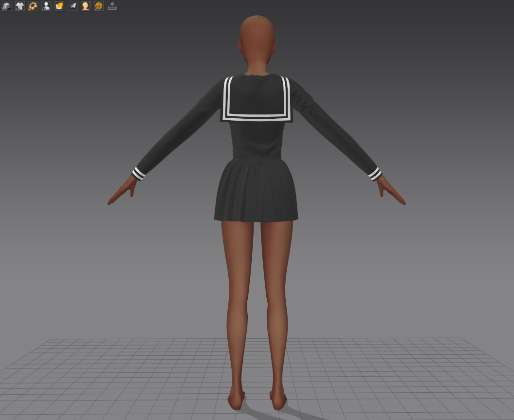Click the upload arrow tray icon
The width and height of the screenshot is (514, 420).
(x=112, y=6)
